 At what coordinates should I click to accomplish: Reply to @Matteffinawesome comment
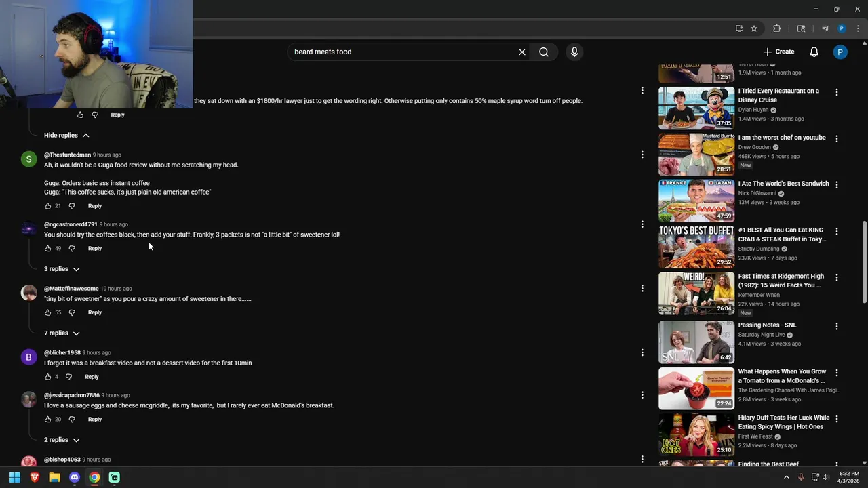[x=95, y=313]
